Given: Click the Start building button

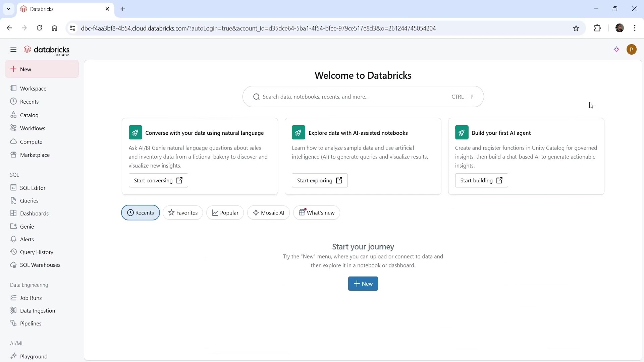Looking at the screenshot, I should coord(481,180).
